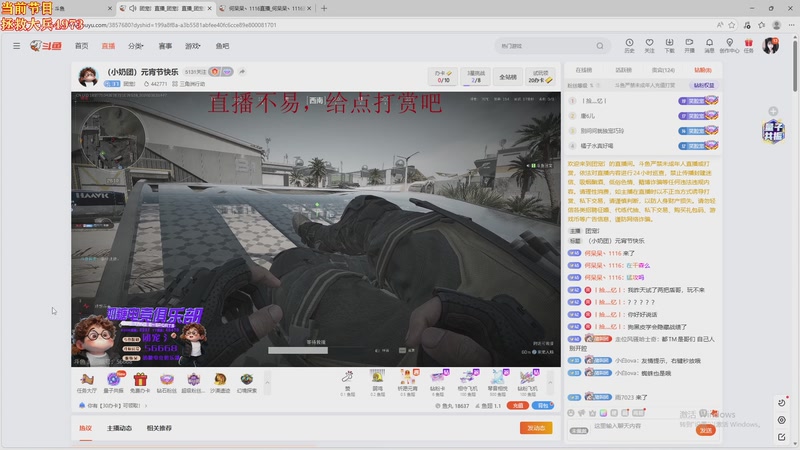Open the 主播动态 tab
The width and height of the screenshot is (800, 450).
click(119, 428)
